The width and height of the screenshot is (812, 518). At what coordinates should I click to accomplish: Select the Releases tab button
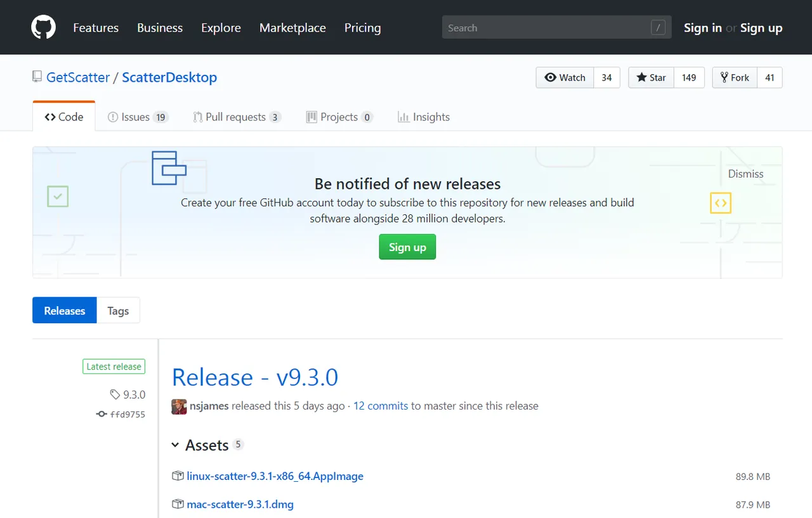[65, 311]
